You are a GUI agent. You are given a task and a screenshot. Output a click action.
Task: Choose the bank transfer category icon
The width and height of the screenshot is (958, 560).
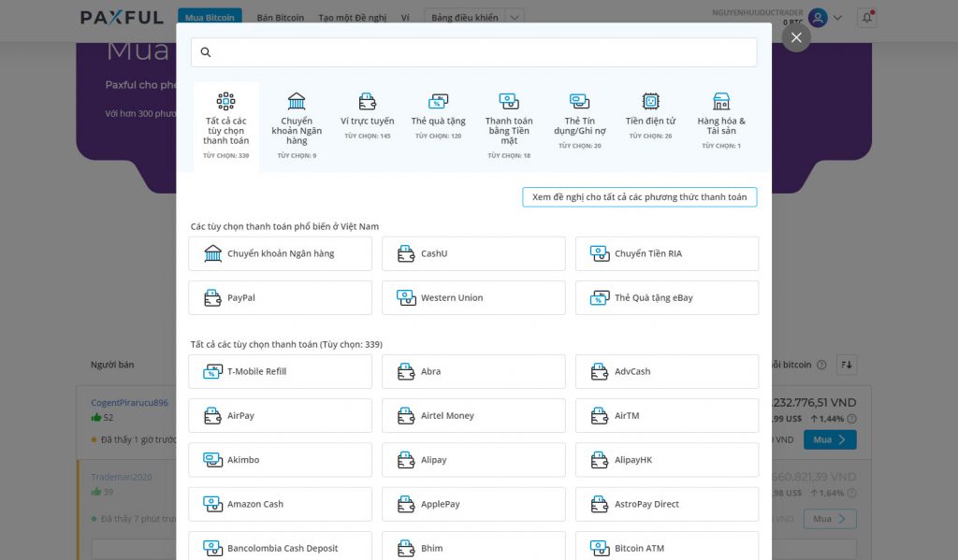click(297, 101)
